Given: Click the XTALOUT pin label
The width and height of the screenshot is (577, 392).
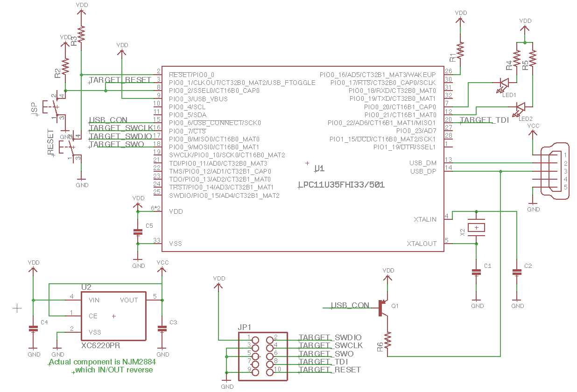Looking at the screenshot, I should [x=422, y=244].
